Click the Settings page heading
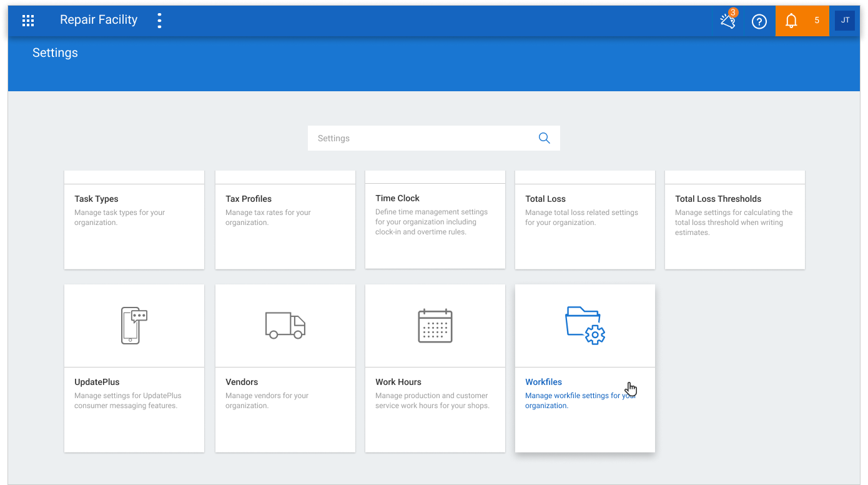 click(x=55, y=53)
